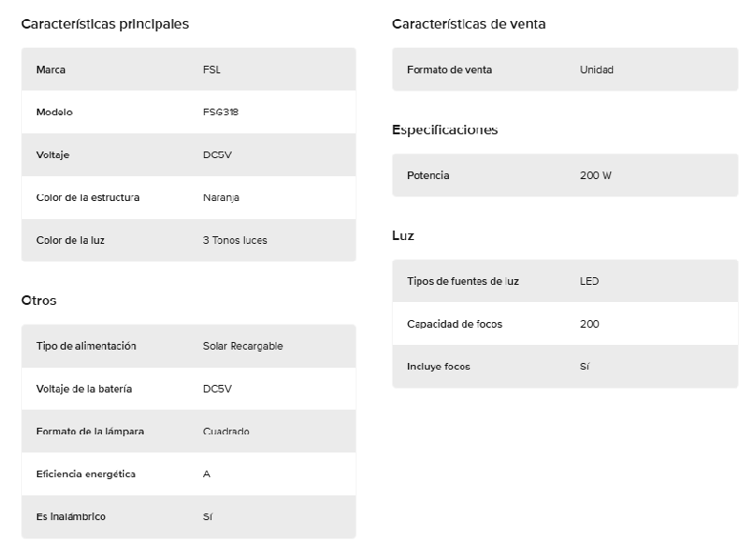Click the "Capacidad de focos" row label

[454, 324]
